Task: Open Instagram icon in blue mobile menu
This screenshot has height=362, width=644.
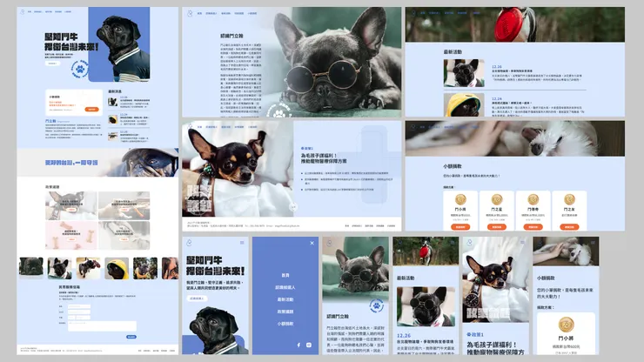Action: click(309, 345)
